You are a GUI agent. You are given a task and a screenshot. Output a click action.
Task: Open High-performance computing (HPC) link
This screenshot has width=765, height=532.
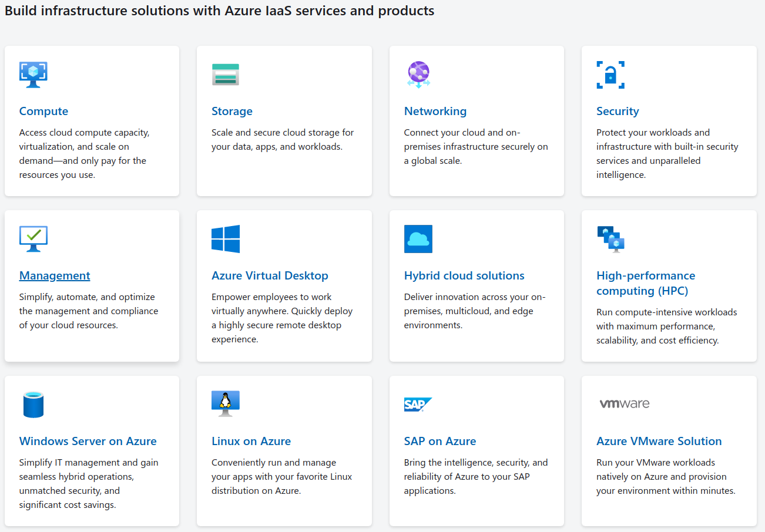pos(646,283)
